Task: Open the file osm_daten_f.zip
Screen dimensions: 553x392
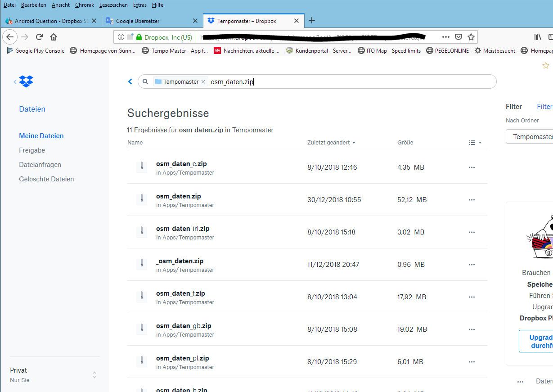Action: pos(180,293)
